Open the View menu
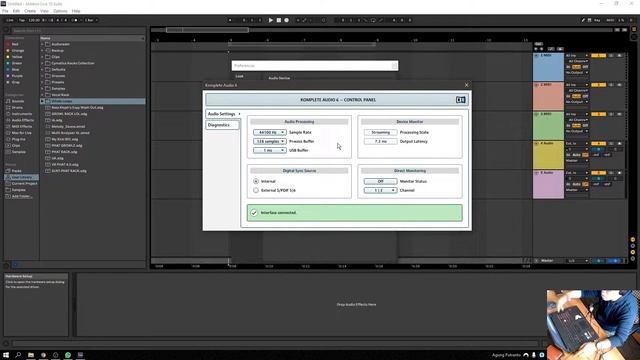This screenshot has height=360, width=640. (44, 11)
